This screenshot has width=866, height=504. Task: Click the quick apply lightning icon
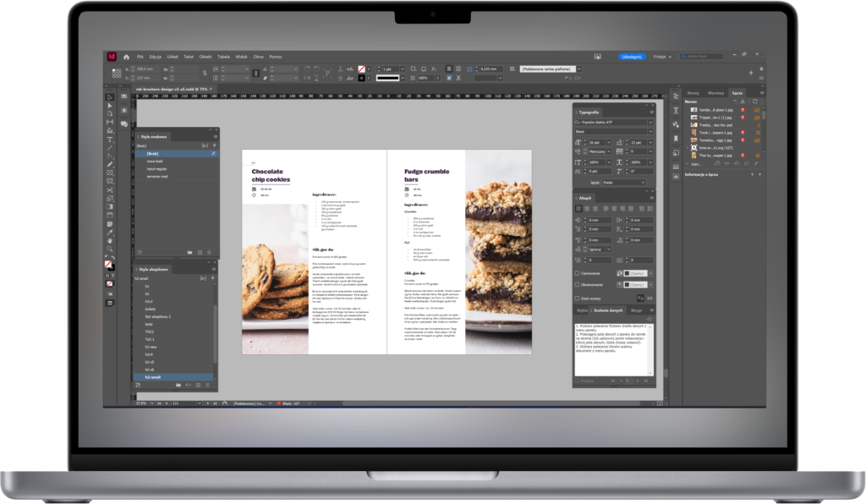(751, 73)
